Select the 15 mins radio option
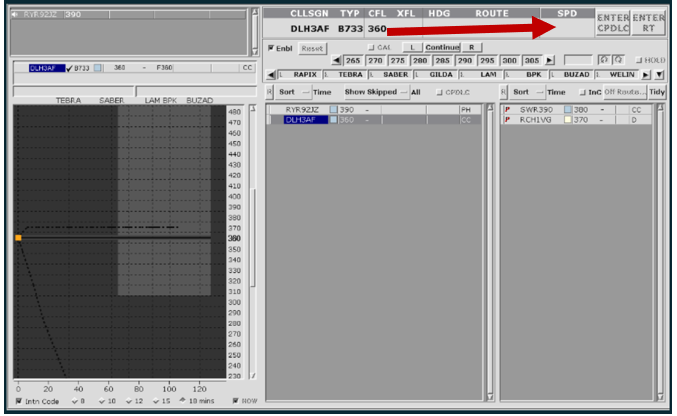 [156, 401]
